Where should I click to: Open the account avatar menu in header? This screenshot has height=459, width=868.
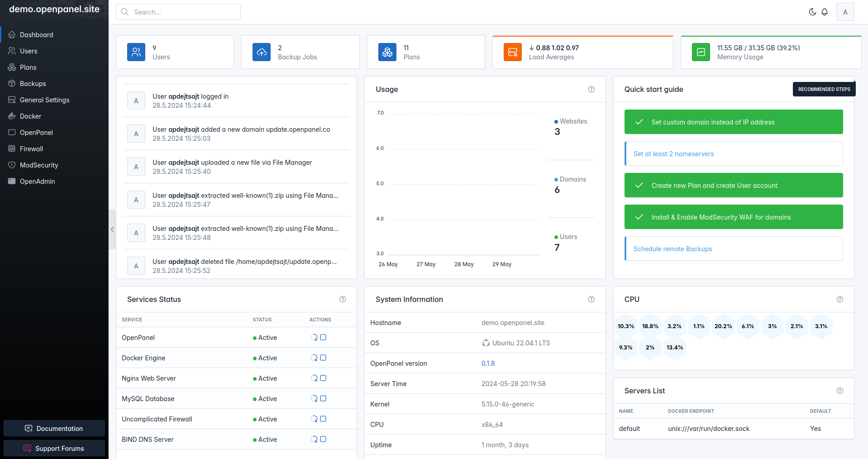coord(845,12)
